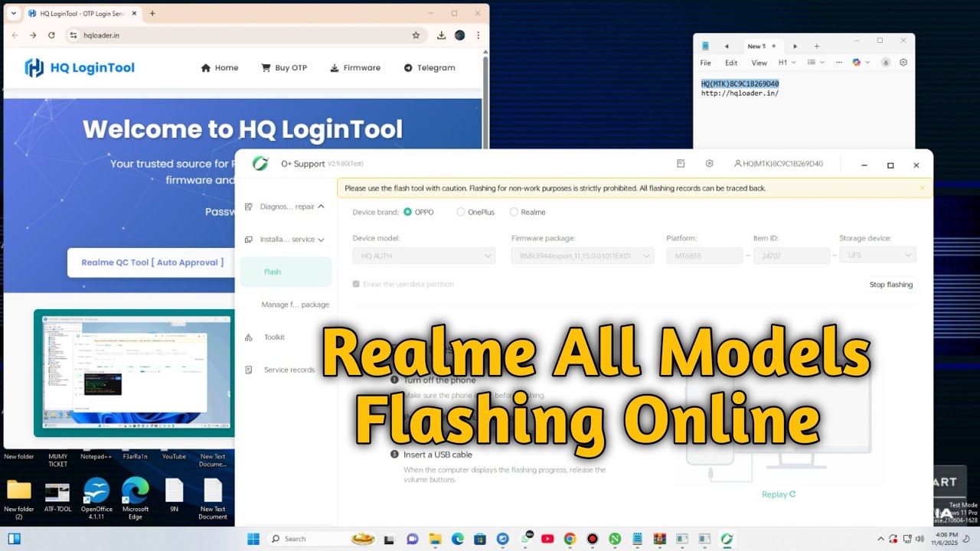Open Chrome tab search chevron
This screenshot has width=980, height=551.
coord(13,13)
